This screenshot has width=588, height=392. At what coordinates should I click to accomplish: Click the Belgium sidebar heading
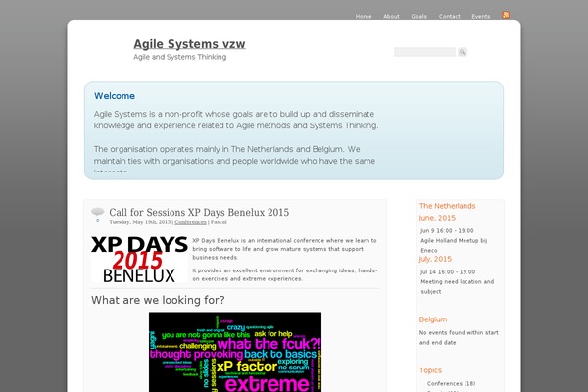[433, 319]
